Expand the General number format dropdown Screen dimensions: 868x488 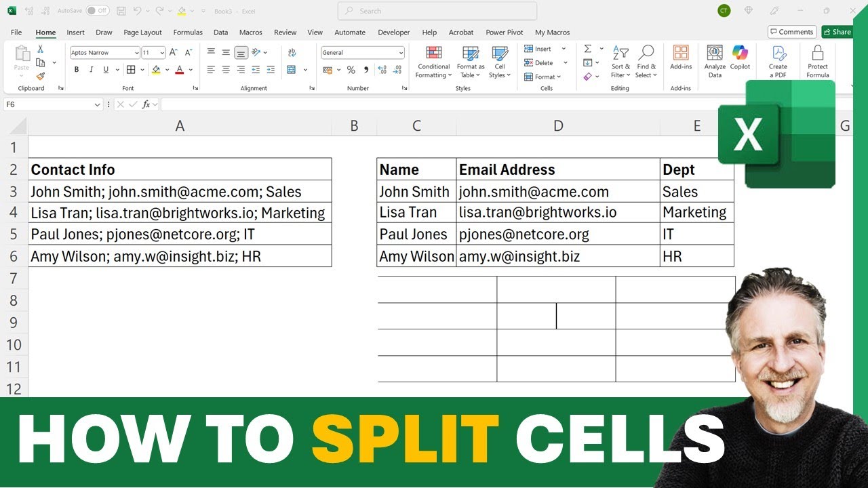pos(401,53)
